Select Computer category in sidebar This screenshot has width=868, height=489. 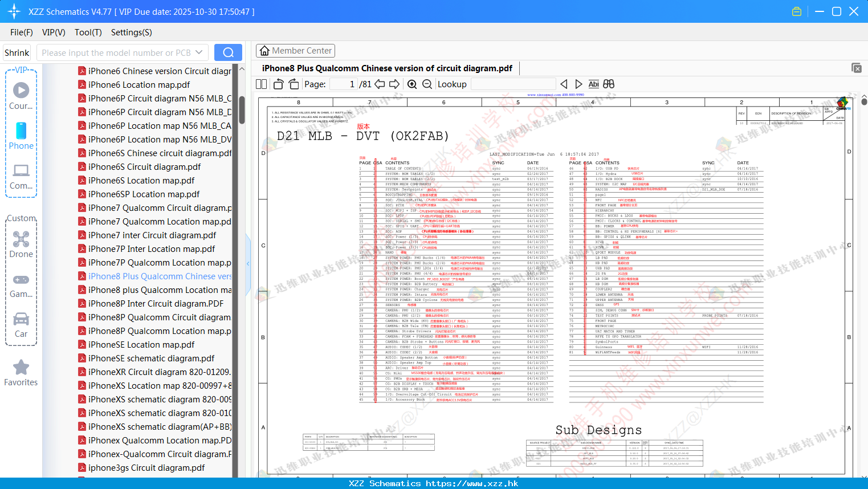[21, 176]
